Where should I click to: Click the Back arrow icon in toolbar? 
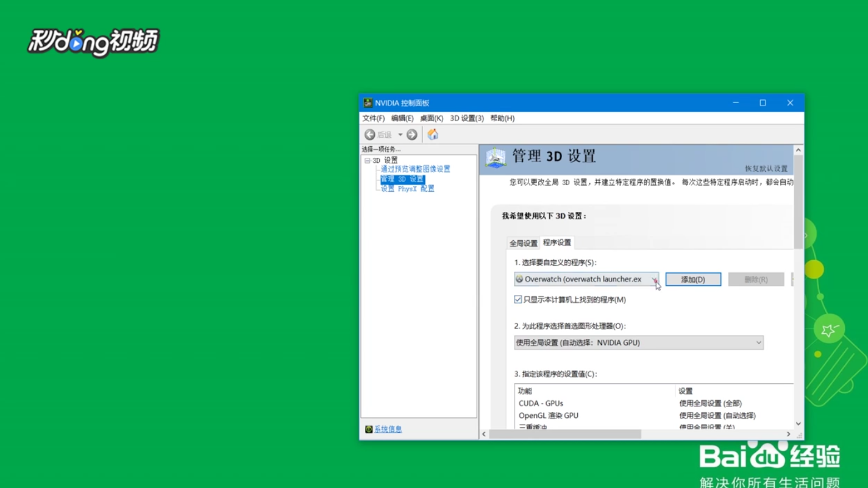(x=369, y=135)
